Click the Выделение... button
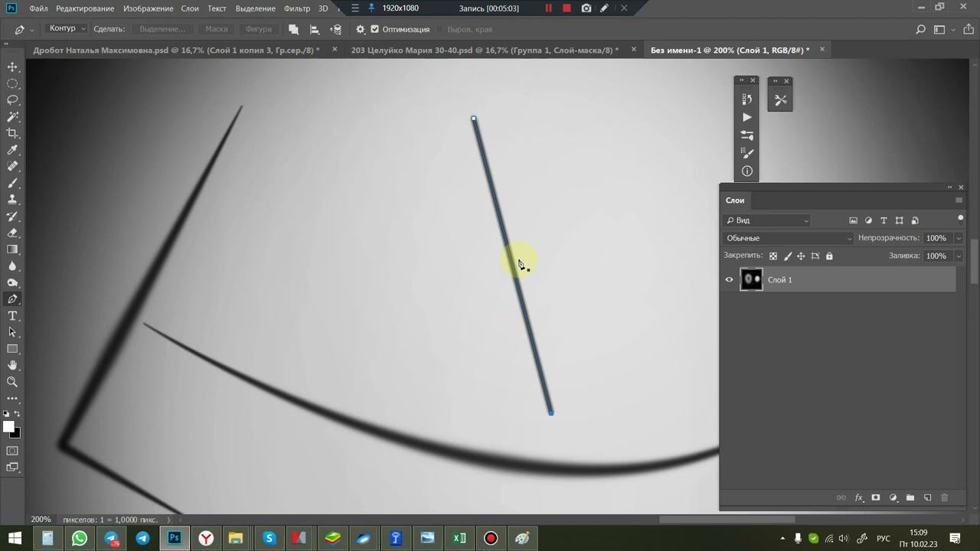Screen dimensions: 980x551 [162, 29]
